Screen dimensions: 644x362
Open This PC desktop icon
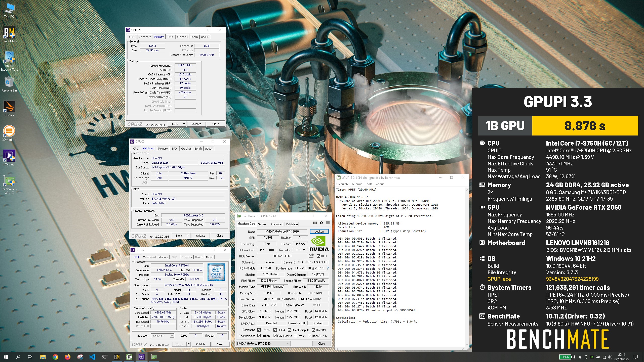pos(9,11)
